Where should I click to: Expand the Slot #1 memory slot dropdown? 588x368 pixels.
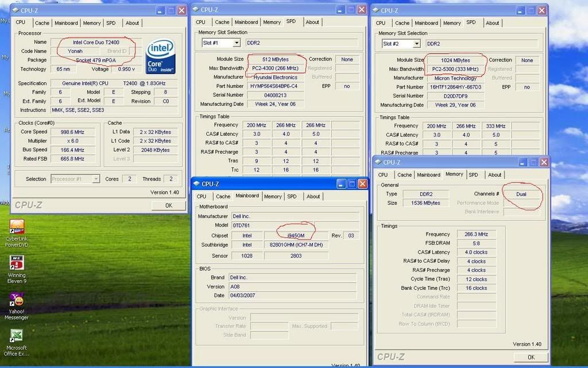click(x=235, y=43)
